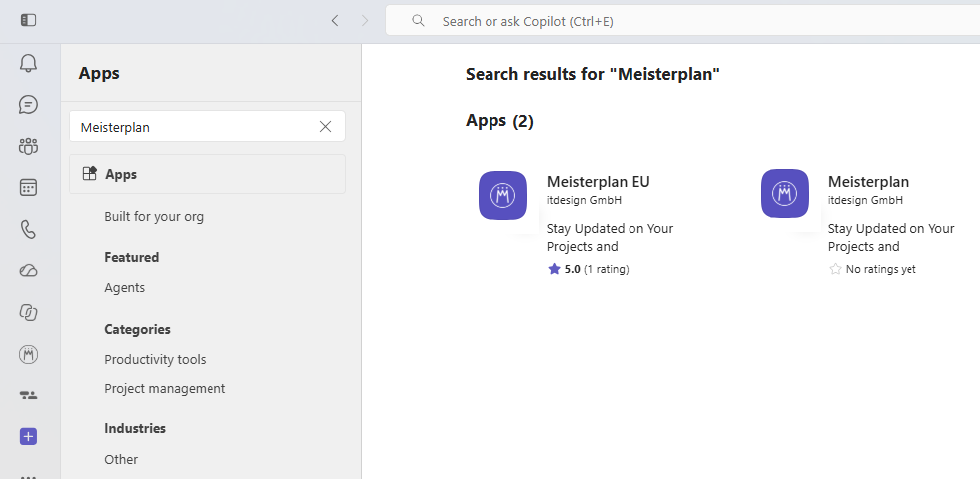Select Other under Industries

[x=121, y=459]
